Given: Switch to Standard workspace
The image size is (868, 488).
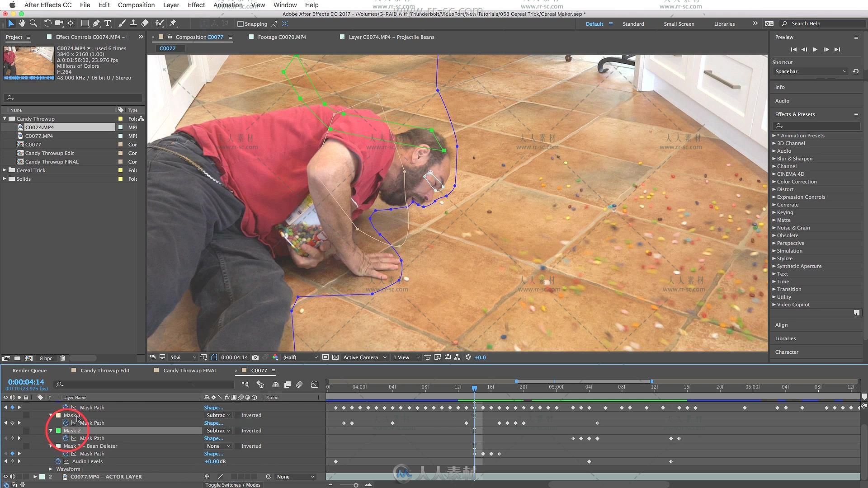Looking at the screenshot, I should 633,24.
